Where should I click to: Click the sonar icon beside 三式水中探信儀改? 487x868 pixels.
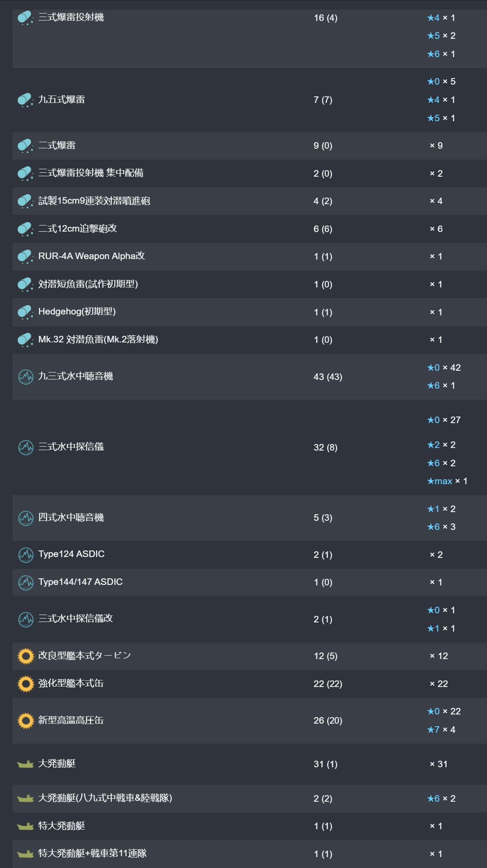point(25,619)
